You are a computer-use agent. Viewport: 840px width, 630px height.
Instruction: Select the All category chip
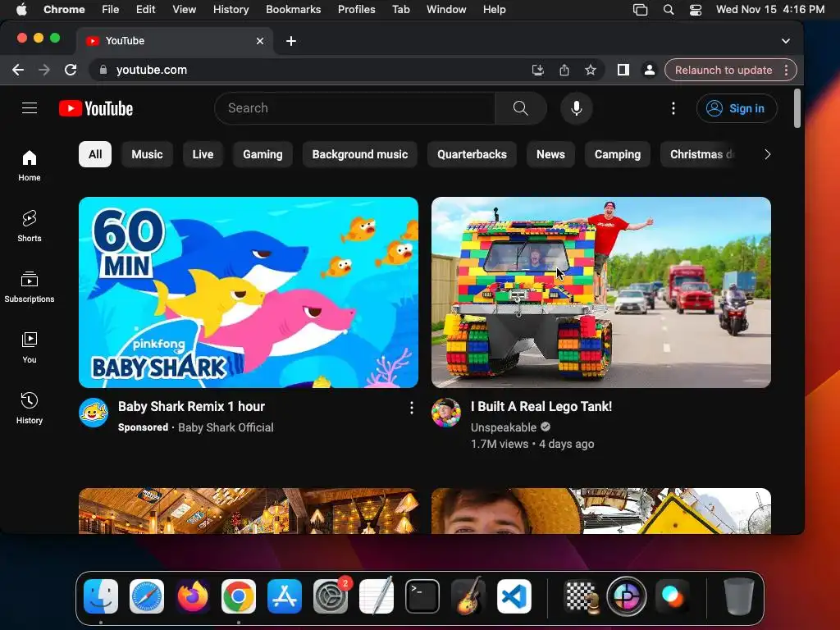tap(95, 154)
